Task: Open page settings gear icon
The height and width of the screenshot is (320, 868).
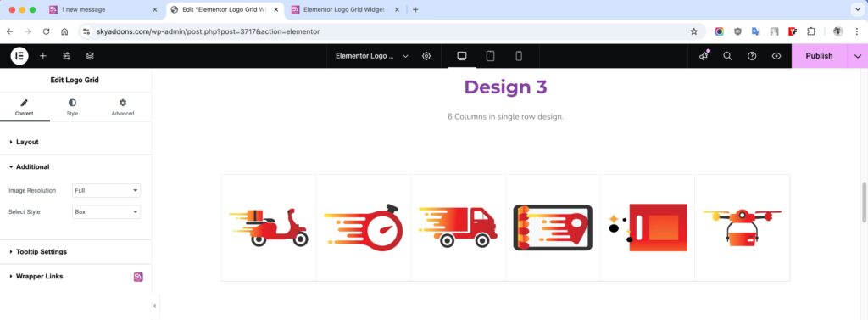Action: [x=426, y=56]
